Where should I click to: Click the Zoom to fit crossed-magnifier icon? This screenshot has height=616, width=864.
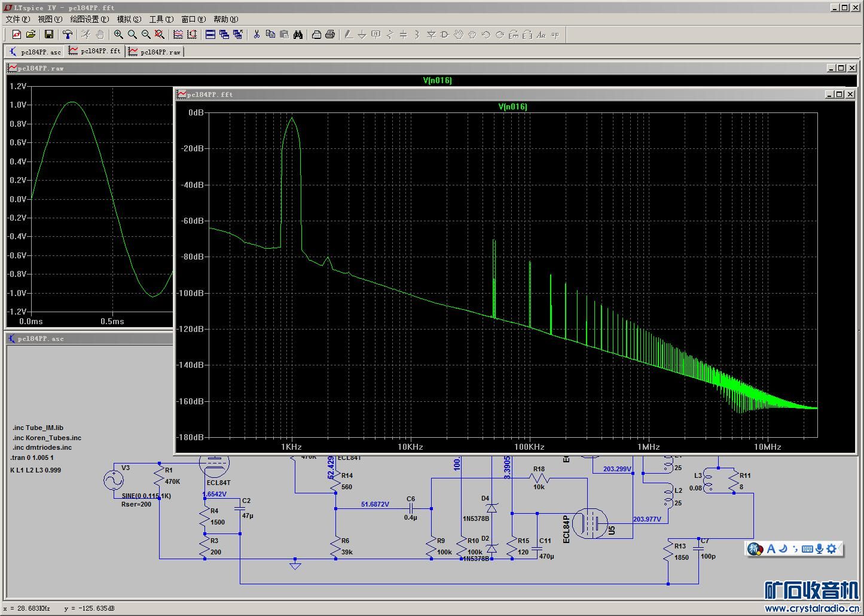[159, 35]
